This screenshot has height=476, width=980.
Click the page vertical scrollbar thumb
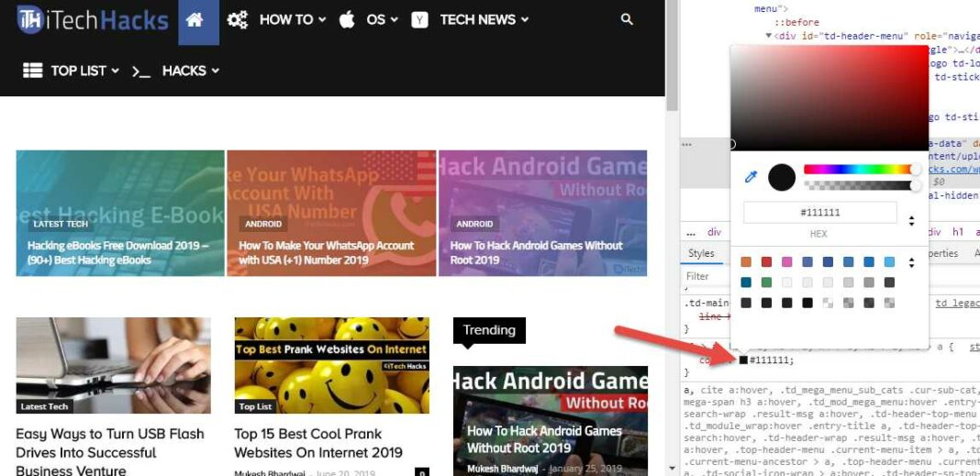point(672,55)
